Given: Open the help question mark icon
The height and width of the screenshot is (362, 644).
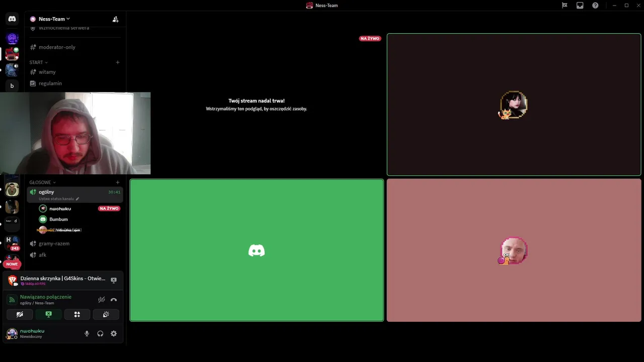Looking at the screenshot, I should pyautogui.click(x=595, y=6).
